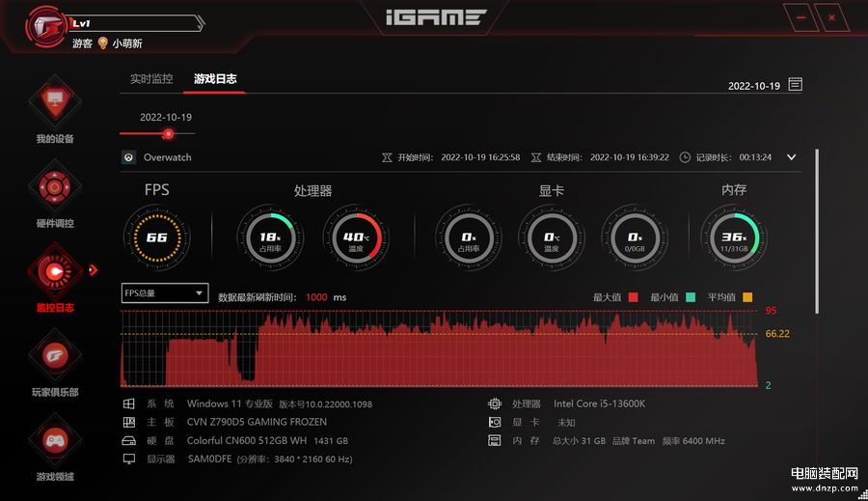Click the 2022-10-19 date at top right
Viewport: 868px width, 501px height.
coord(754,86)
